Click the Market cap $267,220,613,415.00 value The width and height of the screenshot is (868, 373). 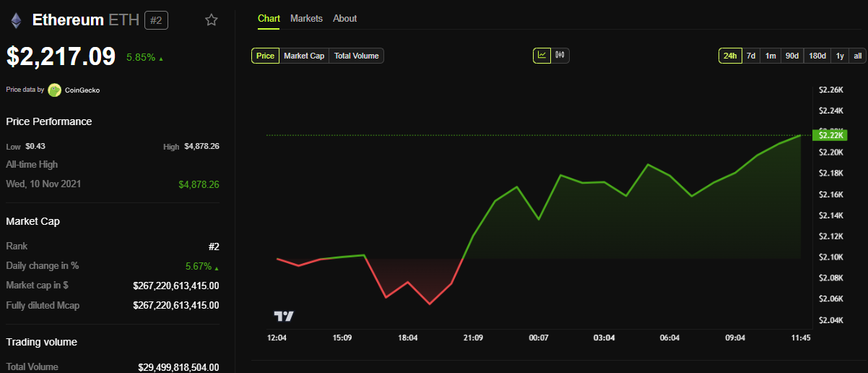coord(176,286)
